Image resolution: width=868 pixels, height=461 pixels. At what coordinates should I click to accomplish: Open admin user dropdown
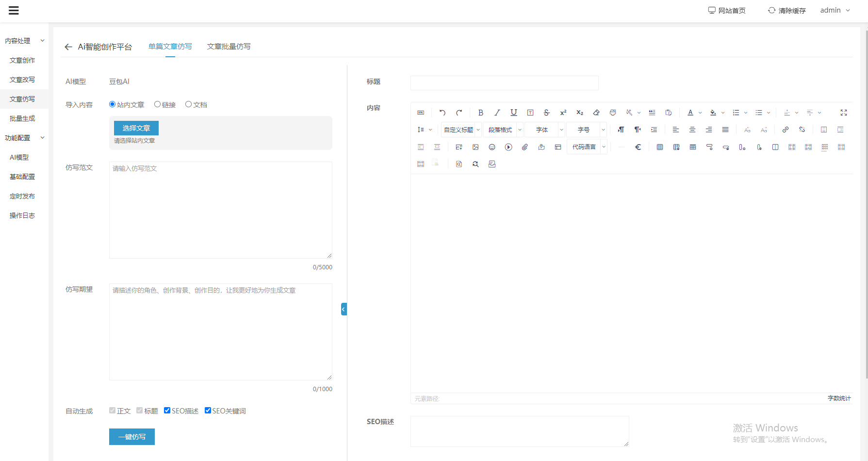835,10
